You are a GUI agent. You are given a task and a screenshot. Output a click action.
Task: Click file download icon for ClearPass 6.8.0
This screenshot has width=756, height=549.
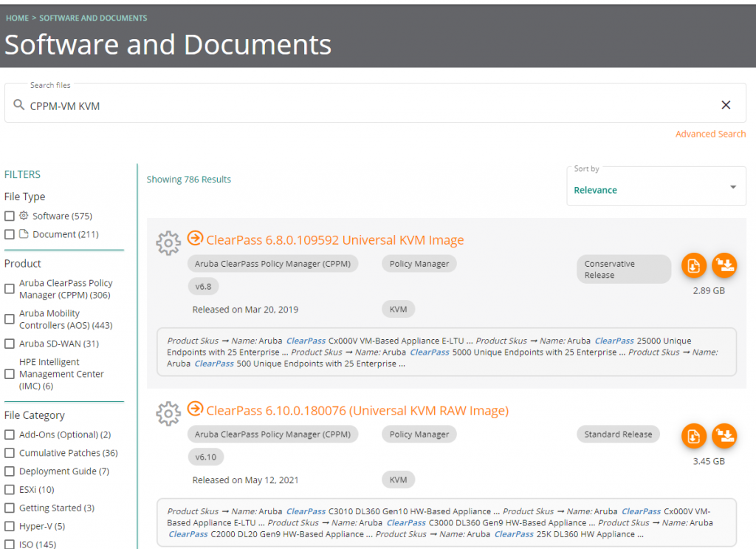point(693,266)
